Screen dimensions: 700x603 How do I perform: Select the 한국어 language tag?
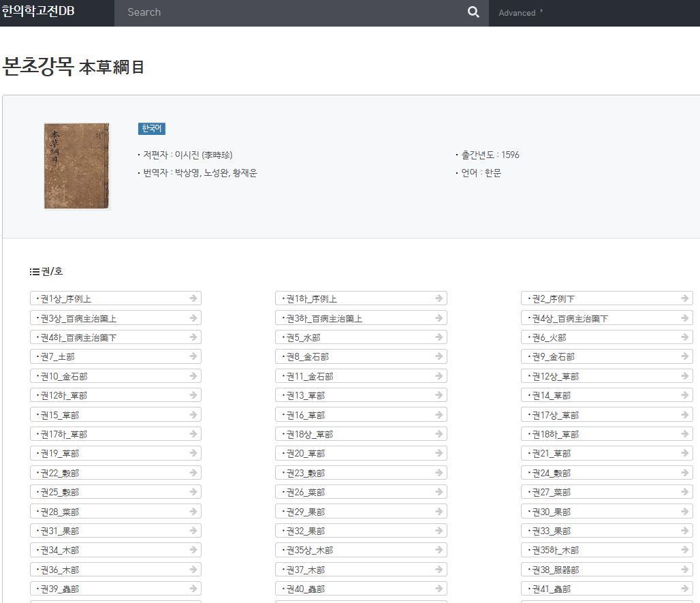click(x=151, y=129)
